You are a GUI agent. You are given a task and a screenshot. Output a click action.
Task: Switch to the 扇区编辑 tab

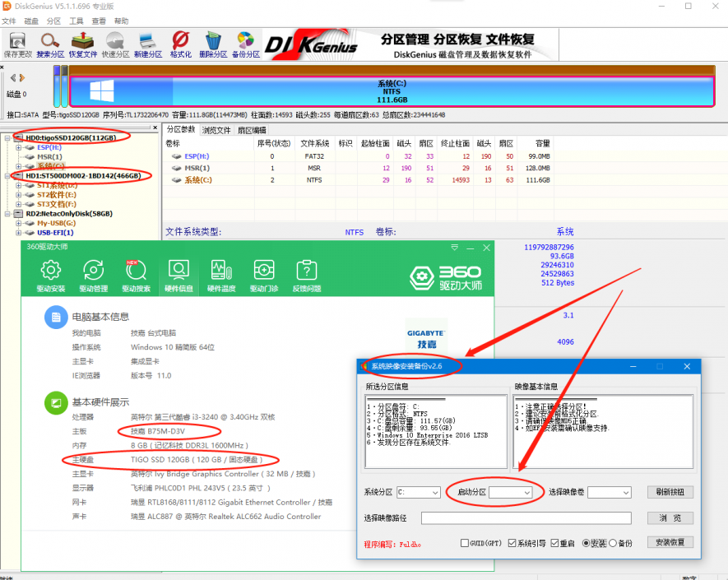pos(252,130)
